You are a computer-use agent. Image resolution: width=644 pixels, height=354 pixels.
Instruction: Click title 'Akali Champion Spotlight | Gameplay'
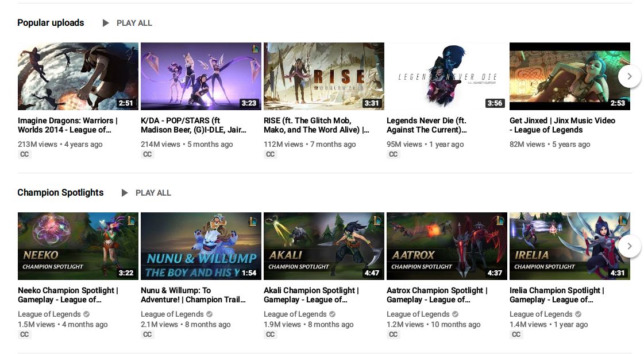tap(311, 295)
